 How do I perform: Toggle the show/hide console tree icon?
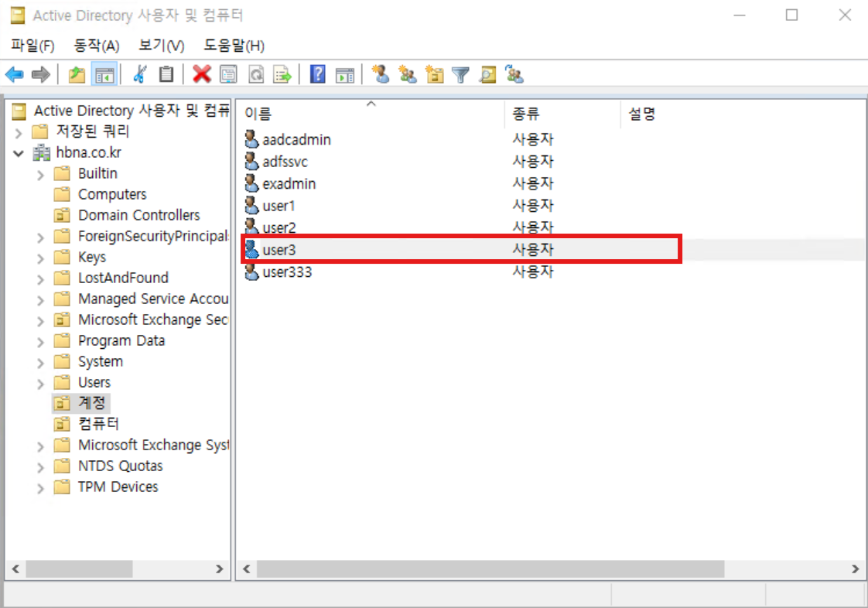104,74
